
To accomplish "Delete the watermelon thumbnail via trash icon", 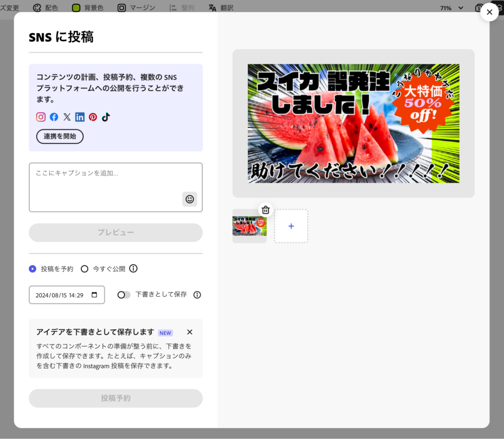I will tap(265, 209).
